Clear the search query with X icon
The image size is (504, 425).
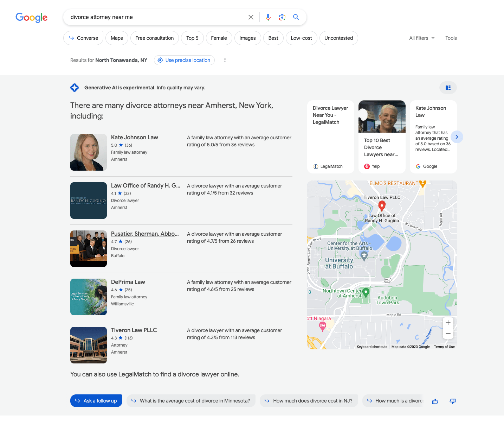(251, 17)
